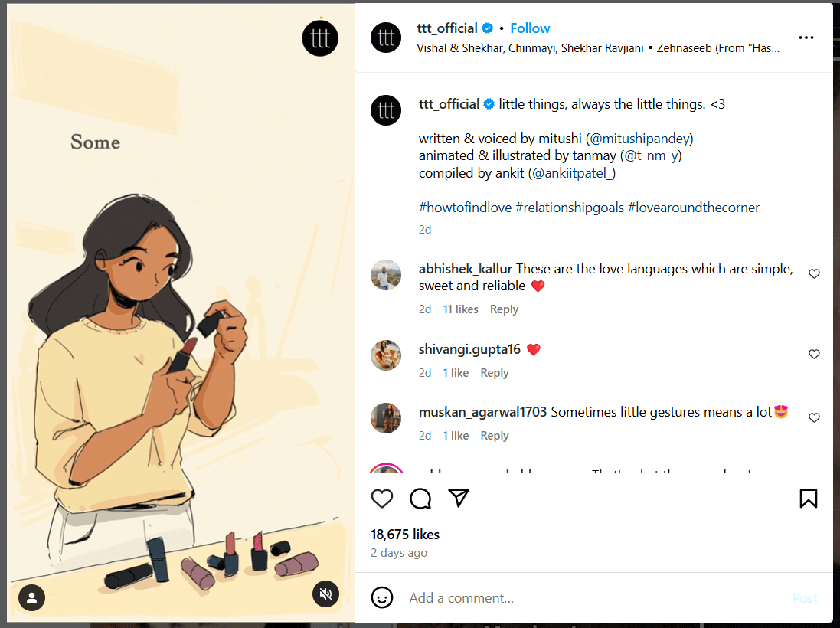Share the post with the paper plane icon
The image size is (840, 628).
click(459, 498)
